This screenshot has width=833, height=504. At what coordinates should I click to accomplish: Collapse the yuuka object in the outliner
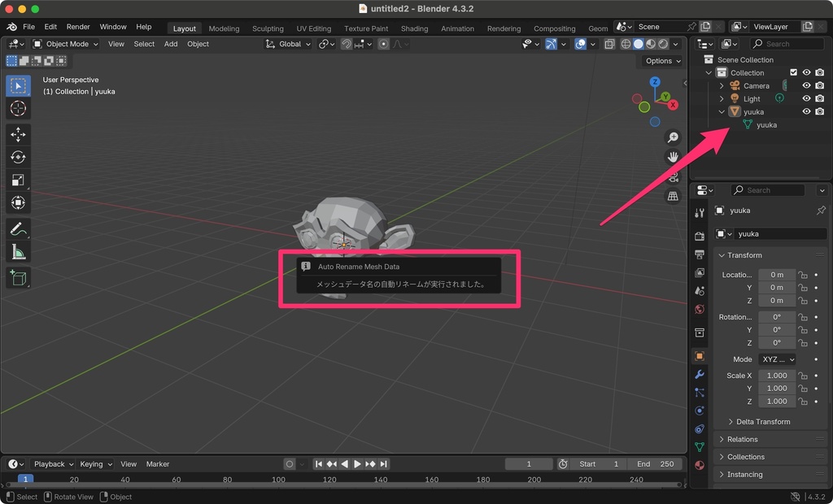(722, 111)
